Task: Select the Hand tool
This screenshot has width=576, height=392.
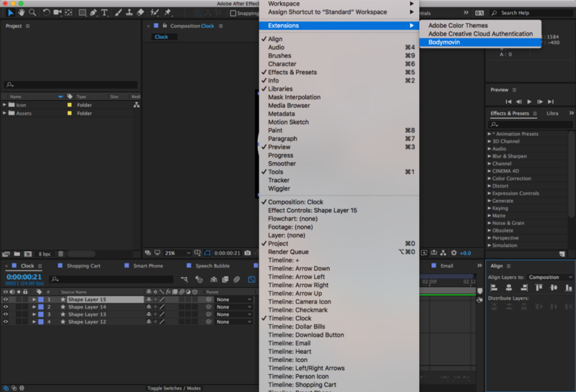Action: pos(22,13)
